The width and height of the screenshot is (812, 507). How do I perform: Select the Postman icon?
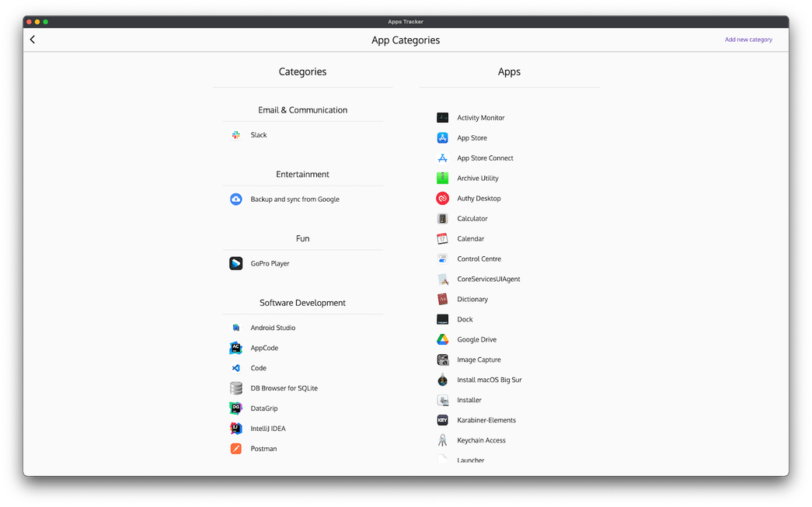click(x=236, y=449)
